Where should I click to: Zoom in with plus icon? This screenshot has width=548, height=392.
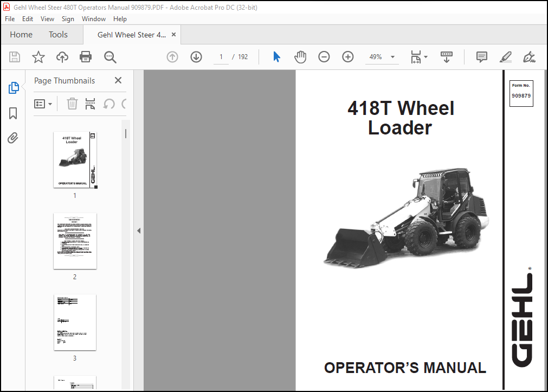click(x=348, y=56)
